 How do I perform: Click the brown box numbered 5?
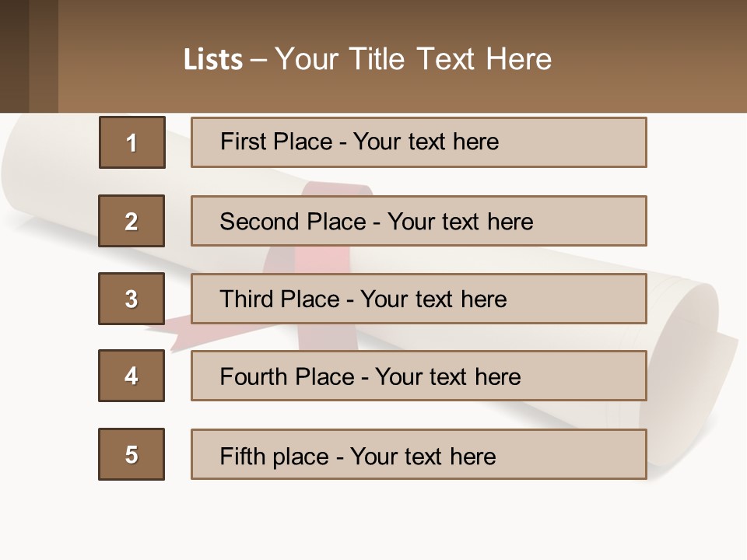pos(132,454)
